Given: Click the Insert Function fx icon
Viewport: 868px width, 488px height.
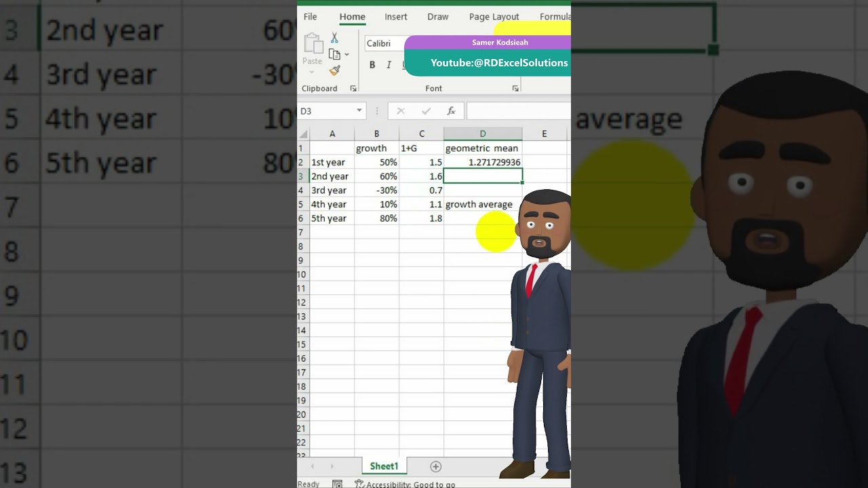Looking at the screenshot, I should (x=451, y=111).
